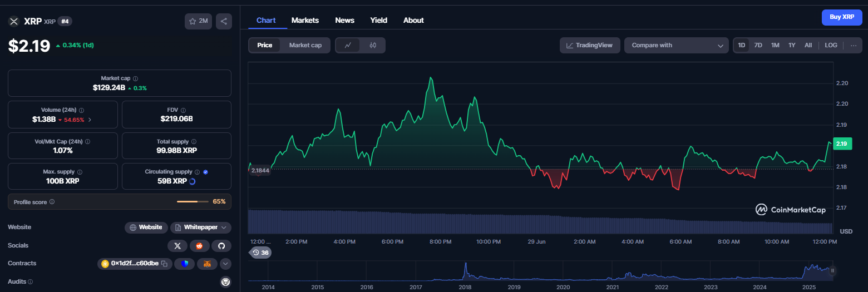868x292 pixels.
Task: Open the GitHub social link
Action: coord(221,245)
